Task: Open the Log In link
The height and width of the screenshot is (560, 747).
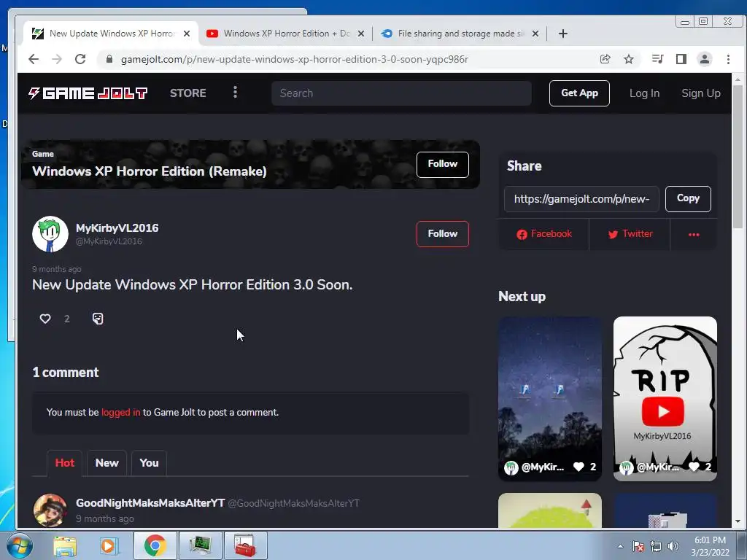Action: tap(645, 93)
